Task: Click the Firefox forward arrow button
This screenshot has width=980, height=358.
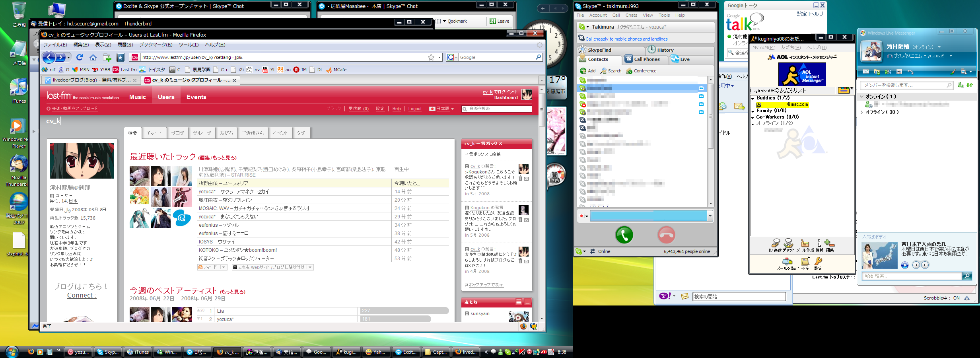Action: click(x=60, y=57)
